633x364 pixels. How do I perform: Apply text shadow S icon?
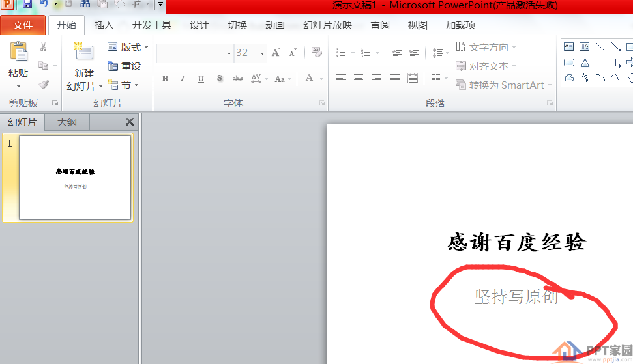coord(219,78)
